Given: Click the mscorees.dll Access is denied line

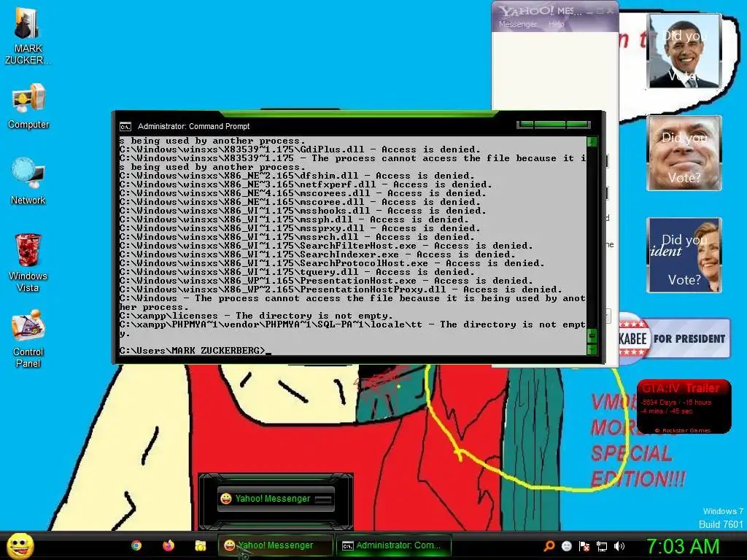Looking at the screenshot, I should click(303, 193).
